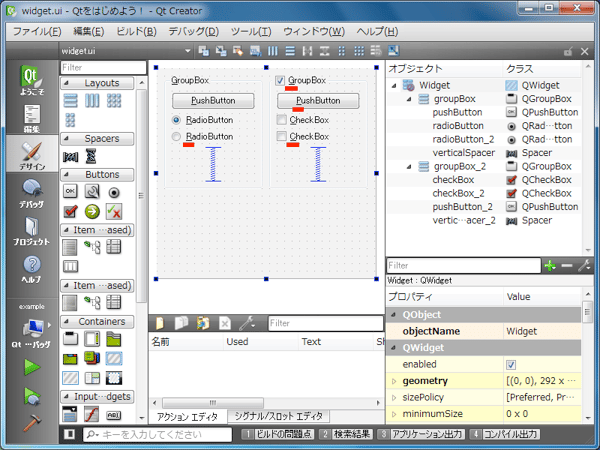This screenshot has height=450, width=600.
Task: Open the ビルド(B) menu
Action: (x=134, y=31)
